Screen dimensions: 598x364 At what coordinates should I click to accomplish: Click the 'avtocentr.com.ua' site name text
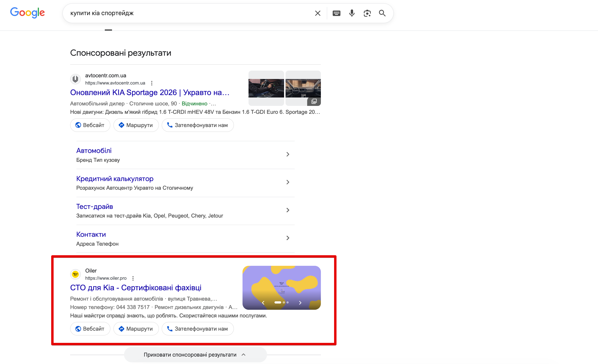[106, 75]
